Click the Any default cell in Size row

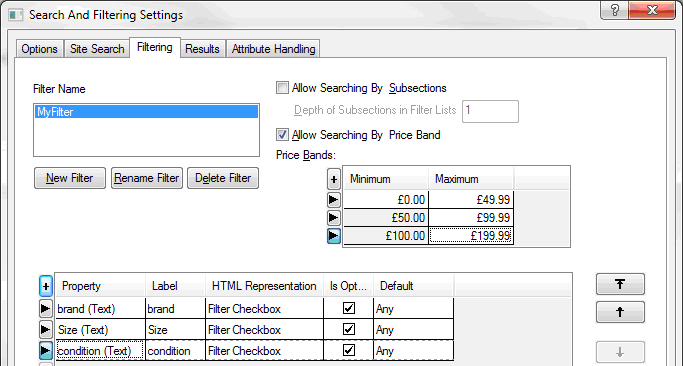[x=414, y=330]
